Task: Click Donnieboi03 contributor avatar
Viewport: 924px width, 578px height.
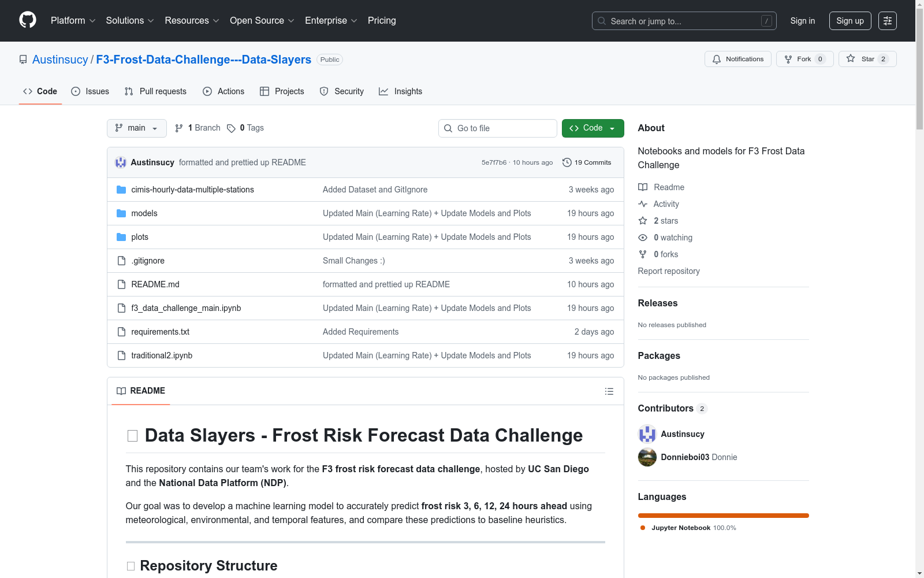Action: click(x=647, y=457)
